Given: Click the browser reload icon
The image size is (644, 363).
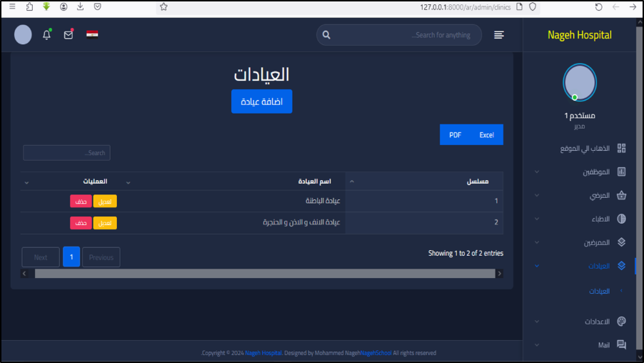Looking at the screenshot, I should point(598,6).
